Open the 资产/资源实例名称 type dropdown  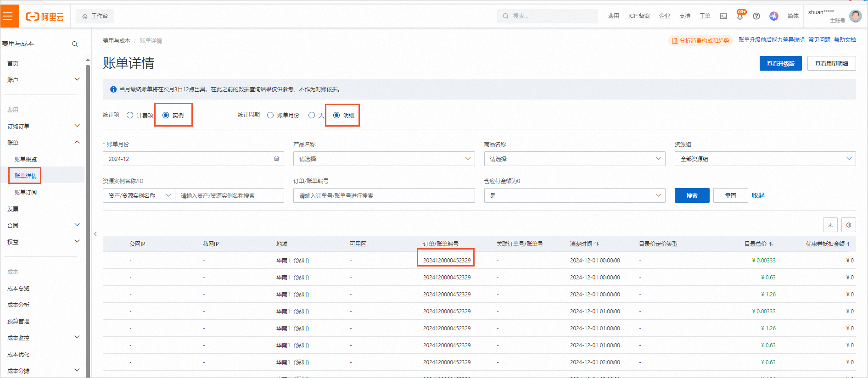[139, 195]
